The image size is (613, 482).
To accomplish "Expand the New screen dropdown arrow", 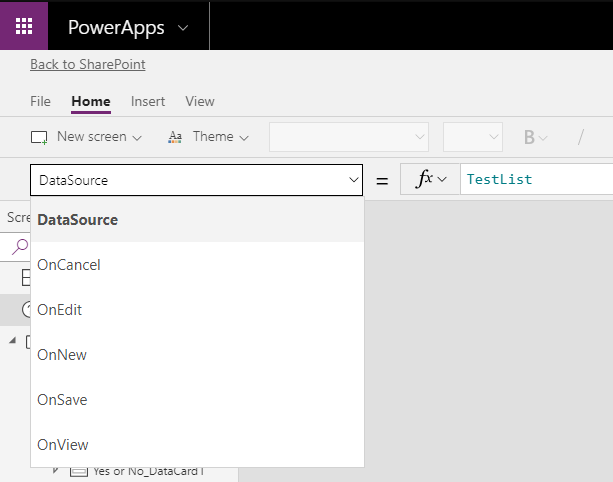I will [137, 138].
